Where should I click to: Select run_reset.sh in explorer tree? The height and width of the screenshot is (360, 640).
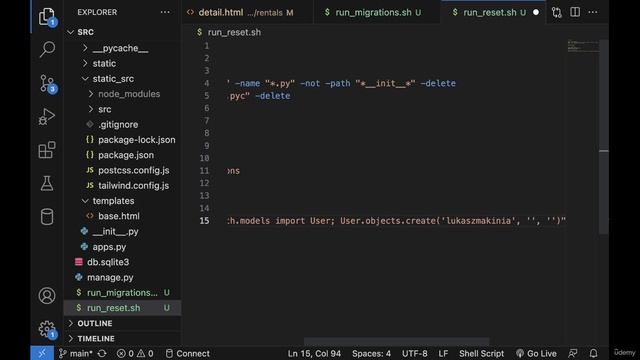pyautogui.click(x=122, y=308)
